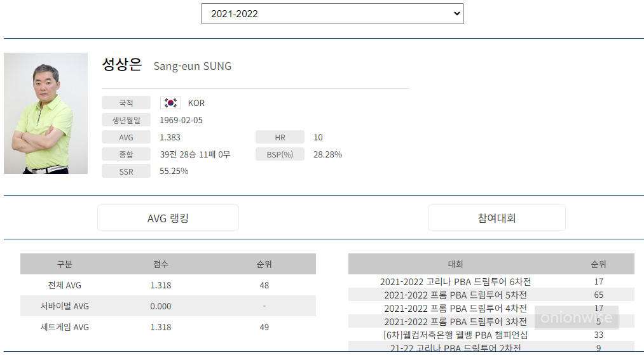644x355 pixels.
Task: Click the 종합 label
Action: (x=126, y=154)
